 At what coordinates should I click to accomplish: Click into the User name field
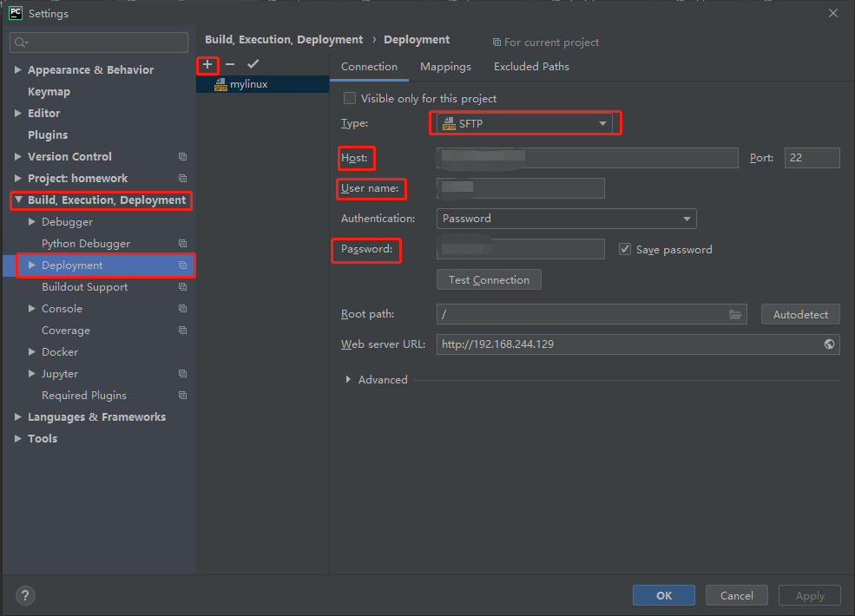520,188
